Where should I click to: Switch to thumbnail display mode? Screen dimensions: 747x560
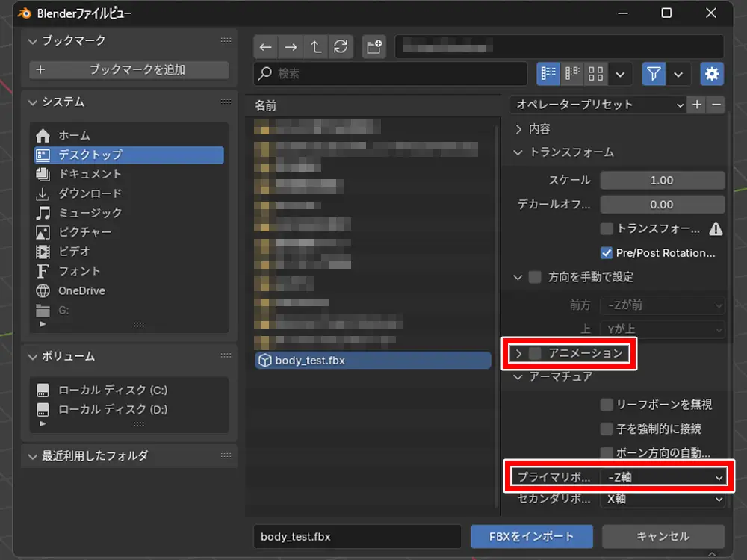pyautogui.click(x=595, y=74)
